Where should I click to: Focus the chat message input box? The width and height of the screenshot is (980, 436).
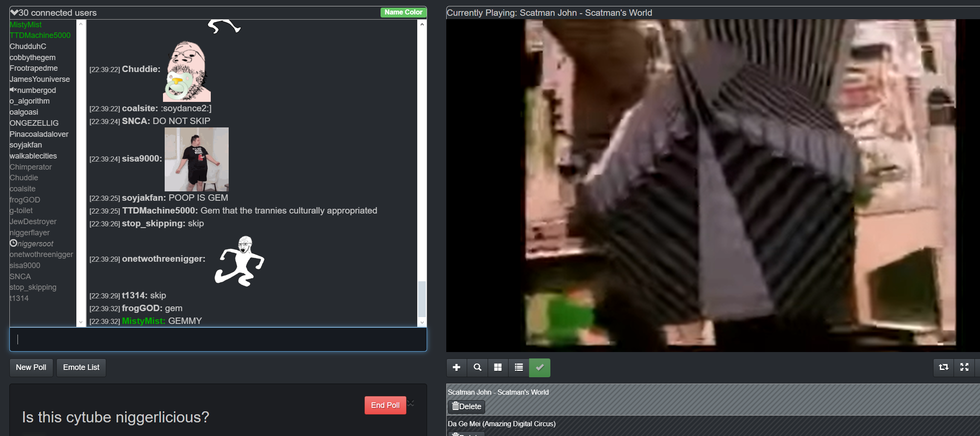(218, 339)
